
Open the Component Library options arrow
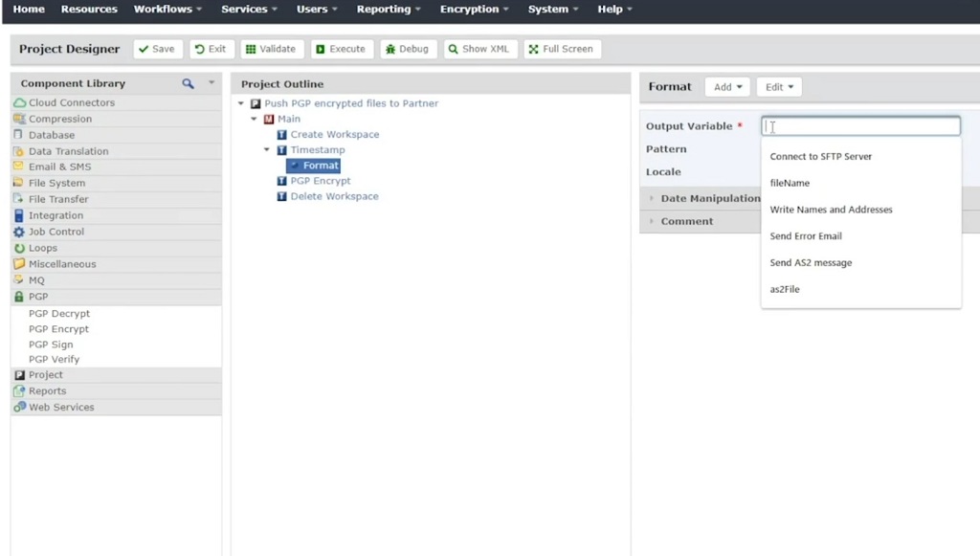(212, 82)
